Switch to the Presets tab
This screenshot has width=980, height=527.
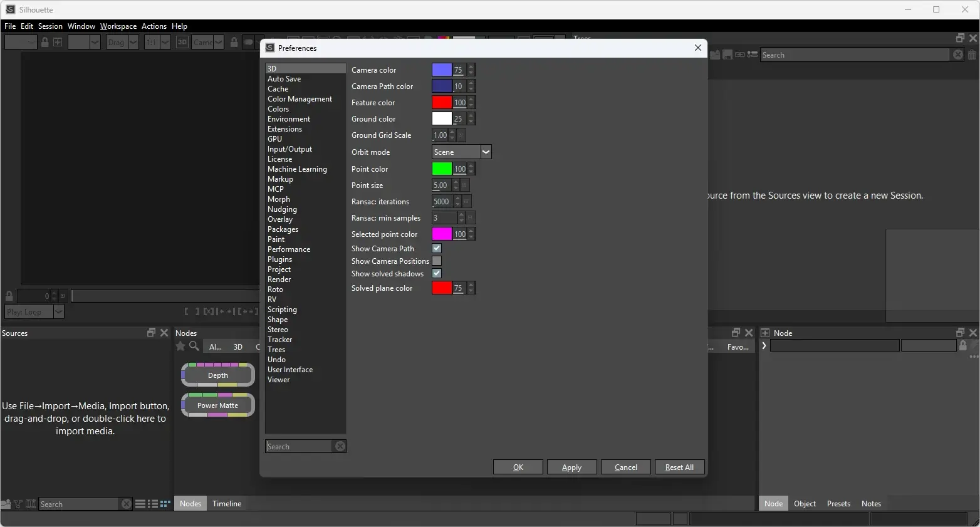tap(838, 504)
